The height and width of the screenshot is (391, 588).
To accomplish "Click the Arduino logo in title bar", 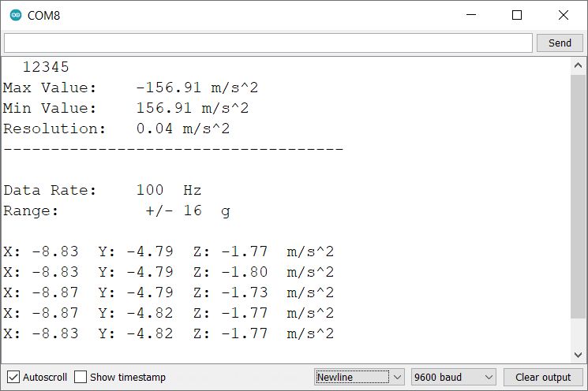I will tap(16, 15).
